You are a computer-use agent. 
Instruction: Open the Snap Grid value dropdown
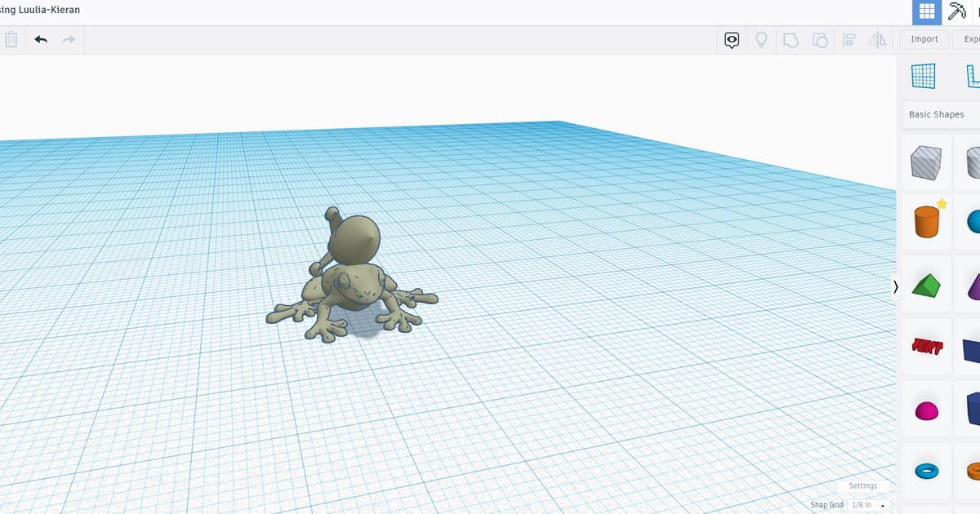867,504
